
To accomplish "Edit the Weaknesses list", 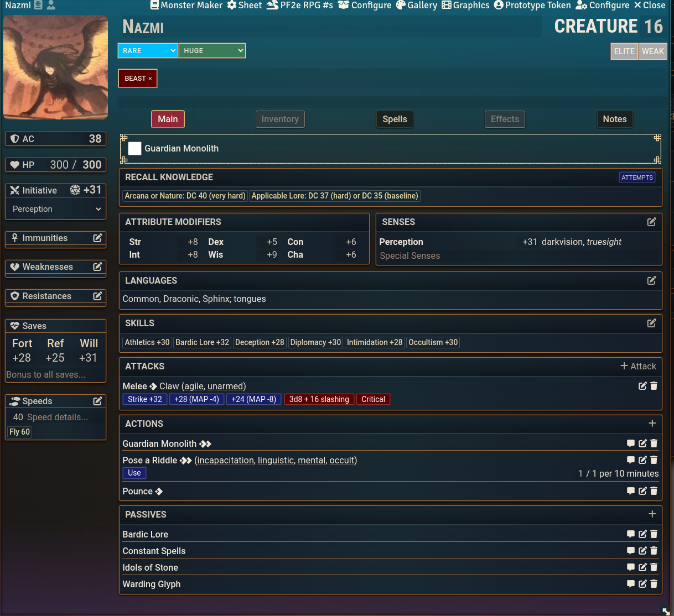I will [97, 267].
